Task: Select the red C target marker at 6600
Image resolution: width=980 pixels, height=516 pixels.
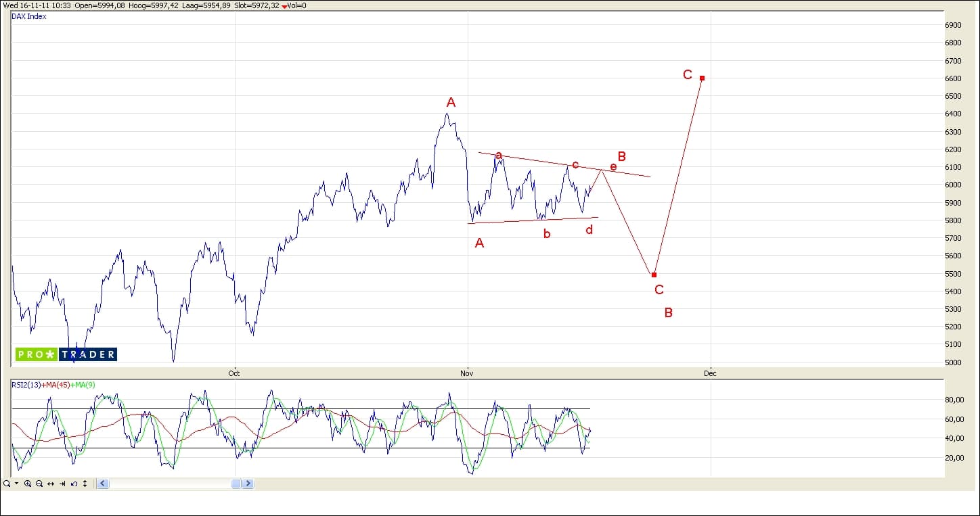Action: (x=703, y=78)
